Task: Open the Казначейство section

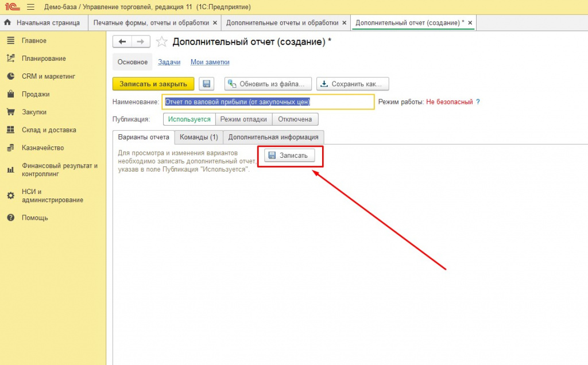Action: (x=42, y=147)
